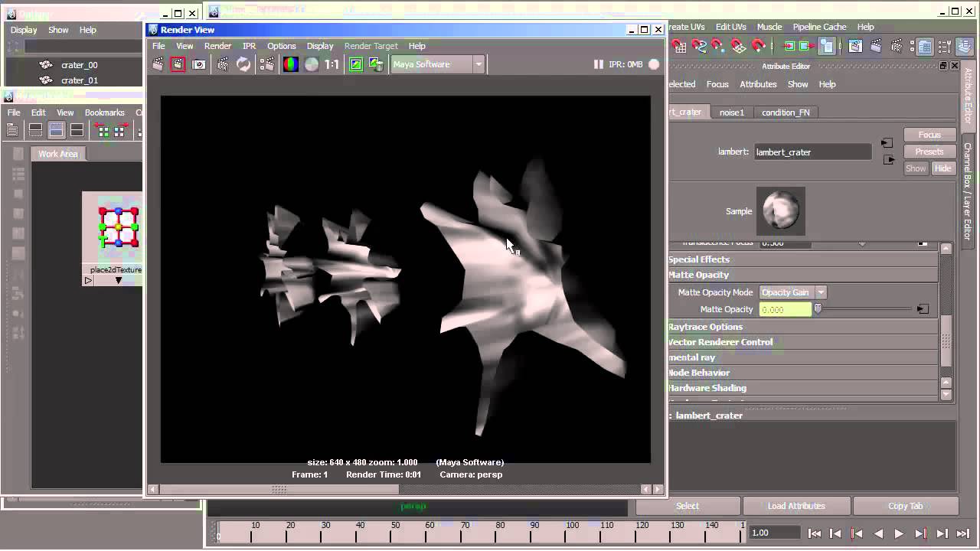The image size is (980, 551).
Task: Expand the Node Behavior section
Action: tap(802, 373)
